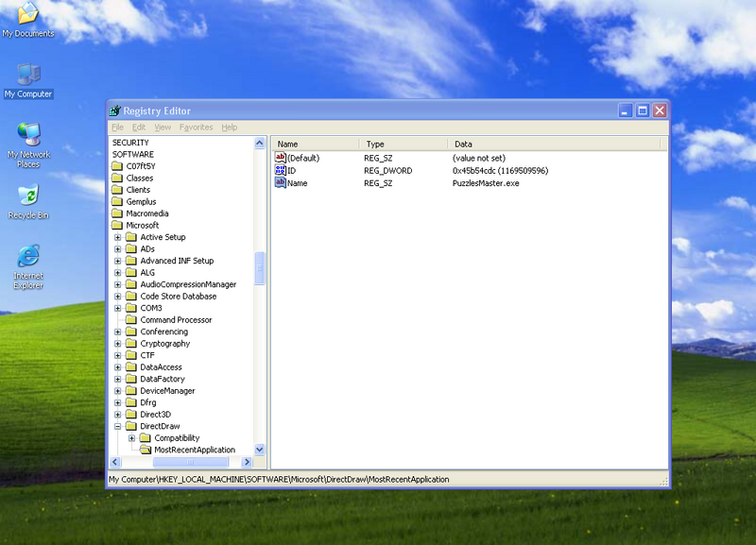
Task: Select the Dfrg registry key
Action: pos(148,402)
